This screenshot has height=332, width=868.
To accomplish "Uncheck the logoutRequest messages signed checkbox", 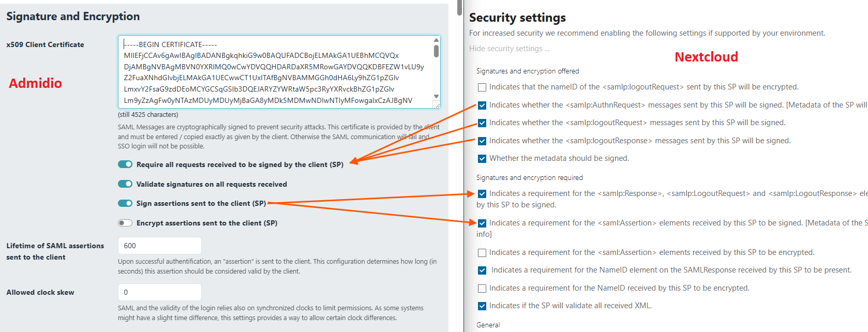I will tap(482, 123).
